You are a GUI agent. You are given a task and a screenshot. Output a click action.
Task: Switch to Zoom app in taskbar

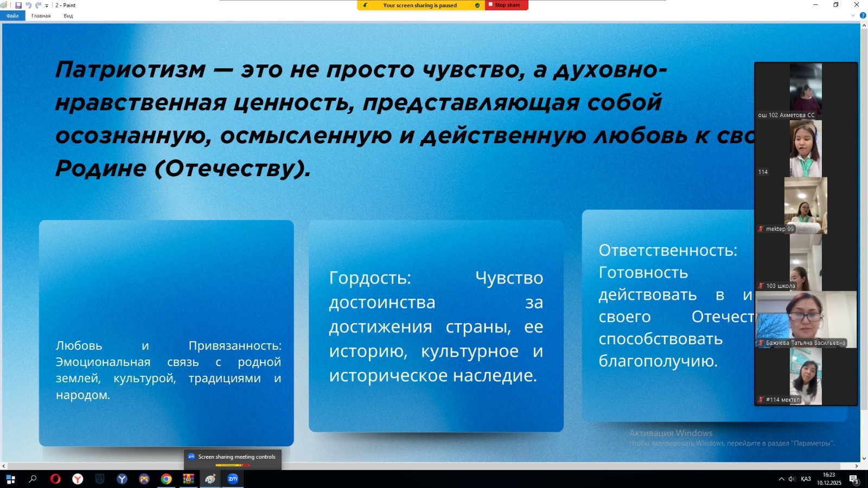pyautogui.click(x=233, y=479)
